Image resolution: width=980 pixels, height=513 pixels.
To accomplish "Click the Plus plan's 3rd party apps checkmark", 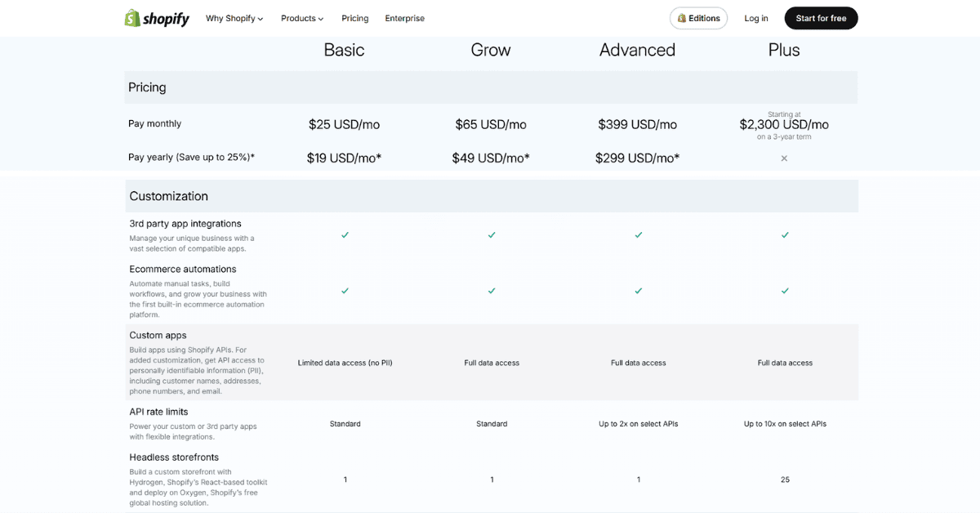I will point(784,235).
